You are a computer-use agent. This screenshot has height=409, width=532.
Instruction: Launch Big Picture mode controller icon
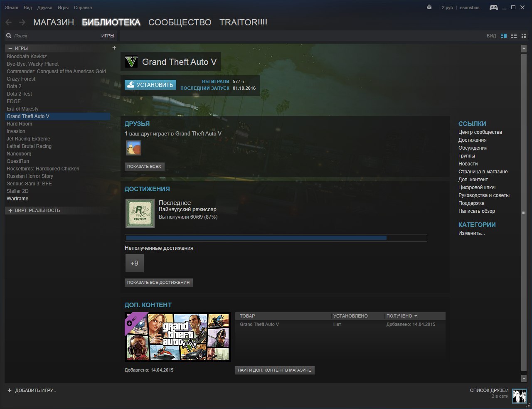point(494,7)
